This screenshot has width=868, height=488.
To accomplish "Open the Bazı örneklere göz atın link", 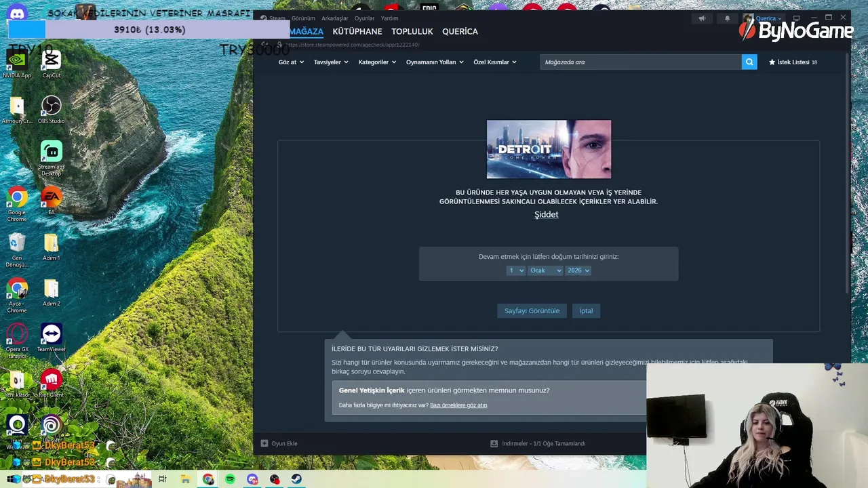I will click(x=458, y=405).
